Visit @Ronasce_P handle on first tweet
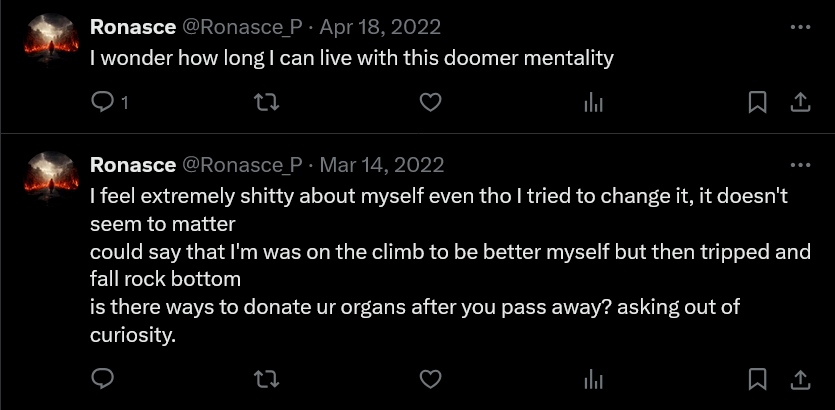The width and height of the screenshot is (835, 410). coord(242,26)
